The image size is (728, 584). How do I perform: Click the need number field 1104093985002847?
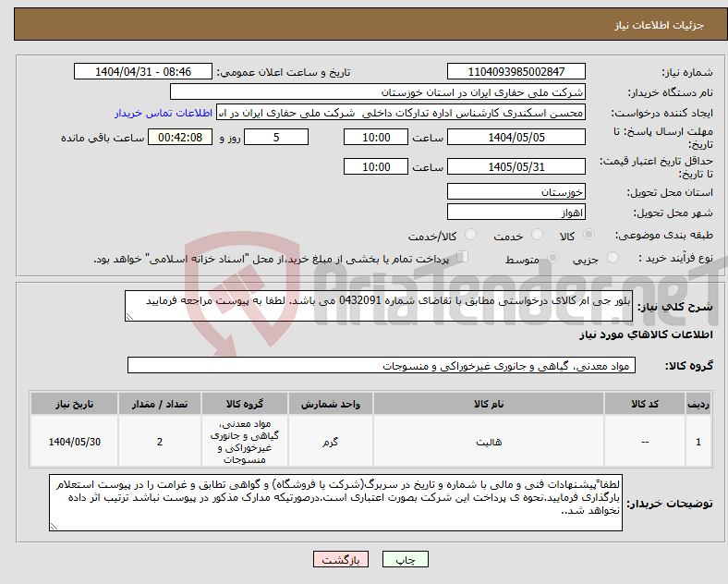[x=516, y=71]
